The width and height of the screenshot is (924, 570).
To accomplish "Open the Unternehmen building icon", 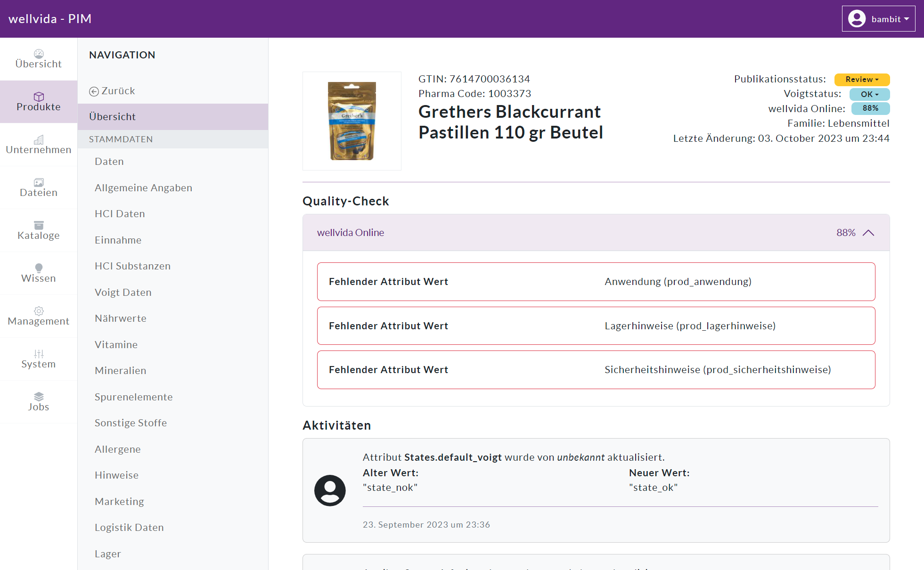I will tap(39, 139).
